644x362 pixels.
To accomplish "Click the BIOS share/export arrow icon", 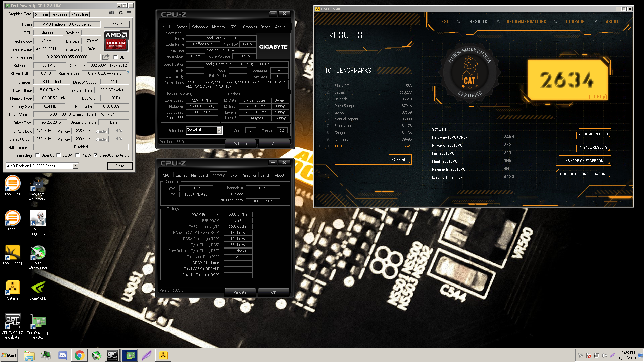I will [106, 57].
